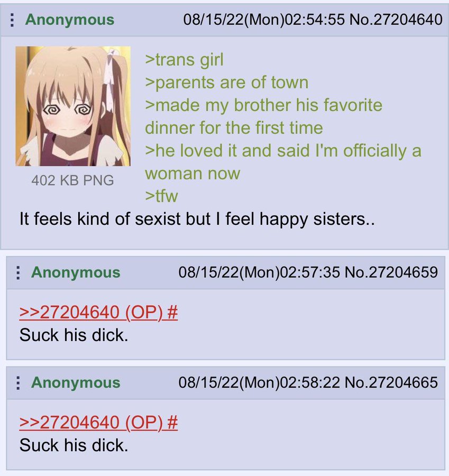This screenshot has width=449, height=476.
Task: Click post number No.27204659
Action: click(391, 272)
